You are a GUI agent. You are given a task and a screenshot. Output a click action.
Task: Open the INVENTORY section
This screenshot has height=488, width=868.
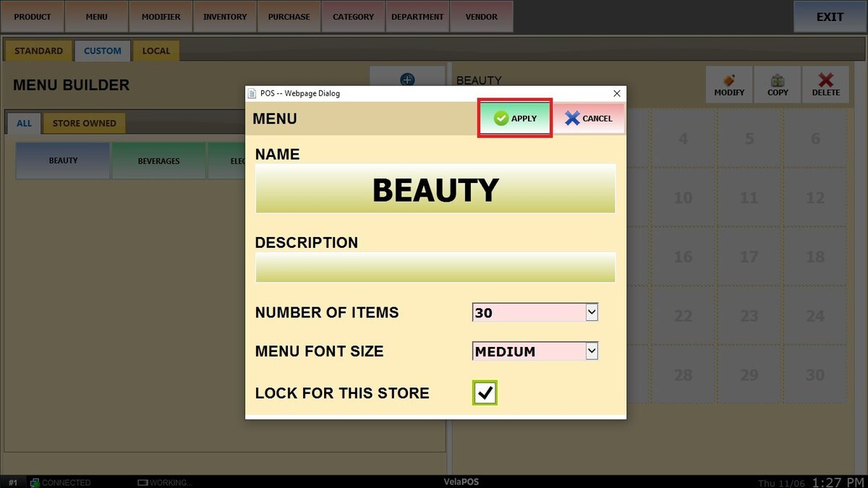click(x=225, y=17)
